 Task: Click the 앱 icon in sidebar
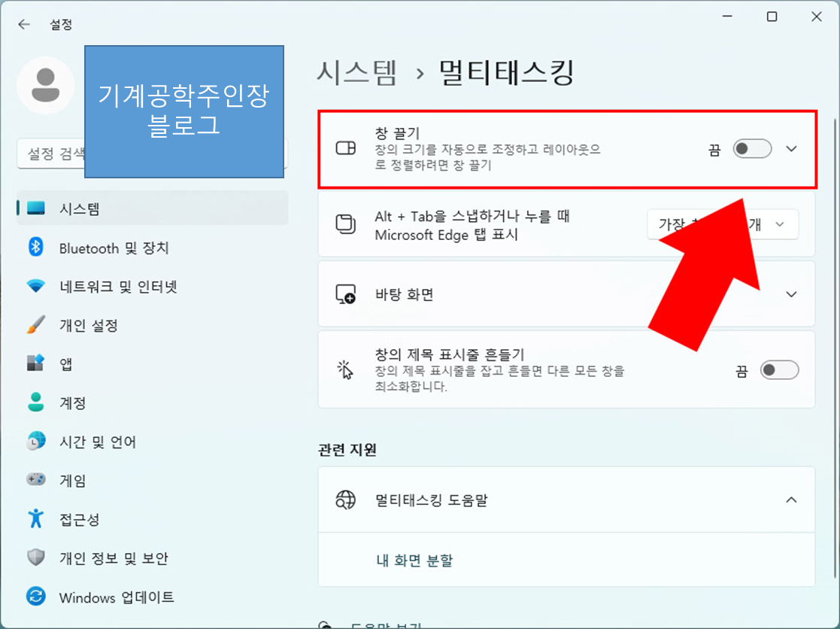(36, 363)
